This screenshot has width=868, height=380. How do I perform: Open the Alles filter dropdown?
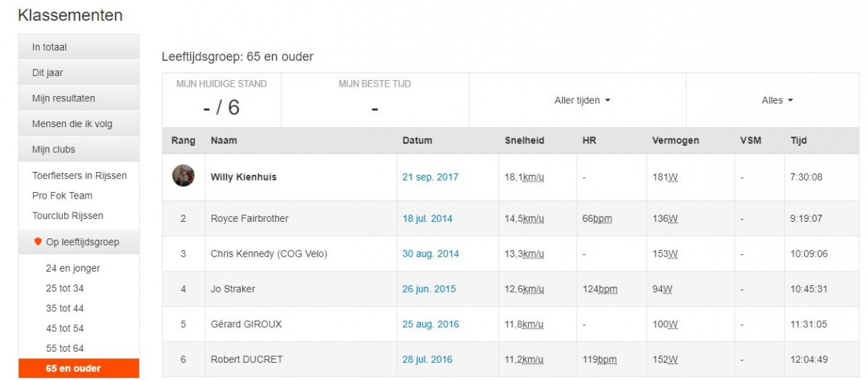(778, 100)
